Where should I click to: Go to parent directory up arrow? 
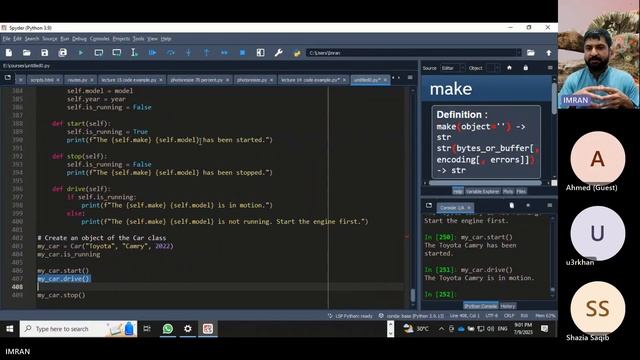(549, 53)
